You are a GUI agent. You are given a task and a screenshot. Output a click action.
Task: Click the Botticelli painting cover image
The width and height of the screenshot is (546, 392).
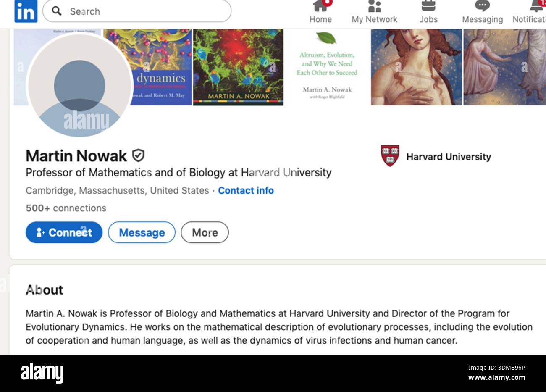click(416, 67)
